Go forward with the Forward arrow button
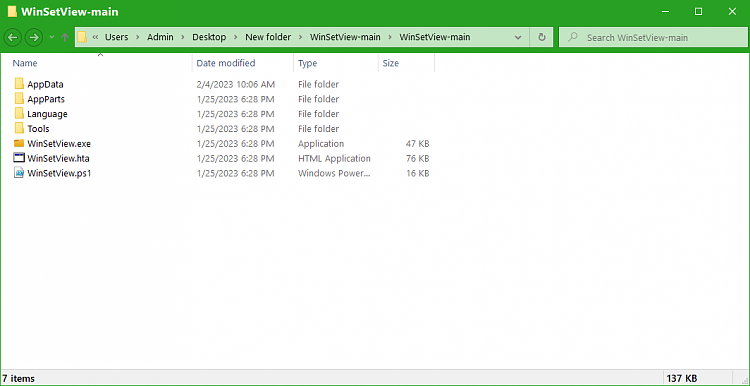The width and height of the screenshot is (750, 386). (x=33, y=37)
